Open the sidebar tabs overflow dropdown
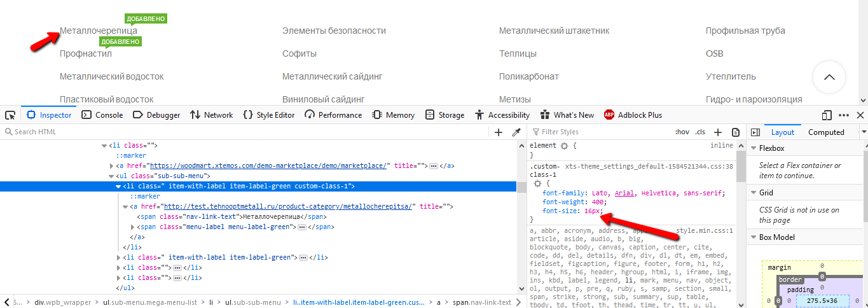868x308 pixels. [x=863, y=132]
